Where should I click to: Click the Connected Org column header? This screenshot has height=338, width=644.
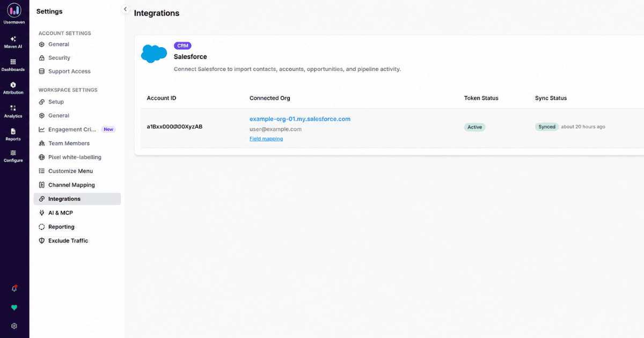[270, 98]
